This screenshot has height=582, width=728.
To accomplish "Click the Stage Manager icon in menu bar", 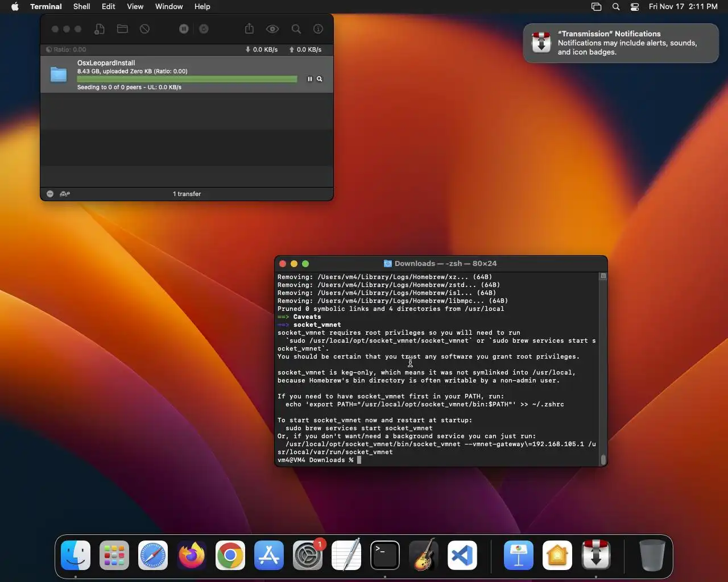I will (597, 7).
